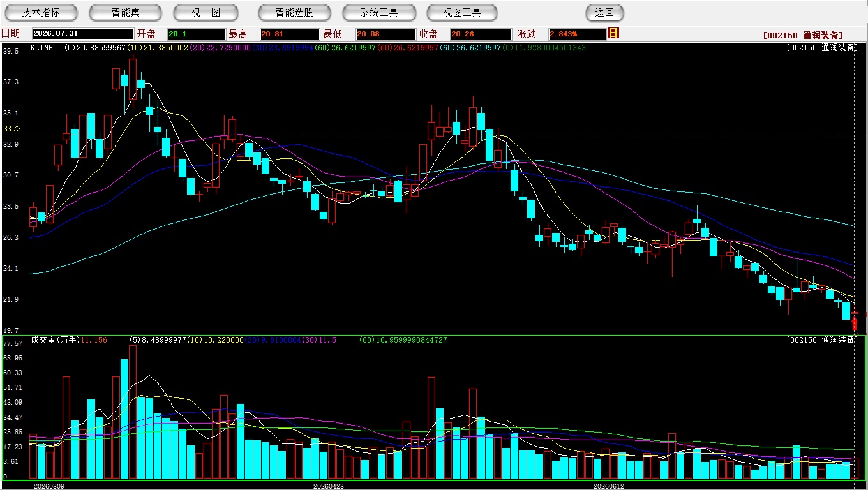
Task: Click the 最低 value field
Action: pyautogui.click(x=386, y=34)
